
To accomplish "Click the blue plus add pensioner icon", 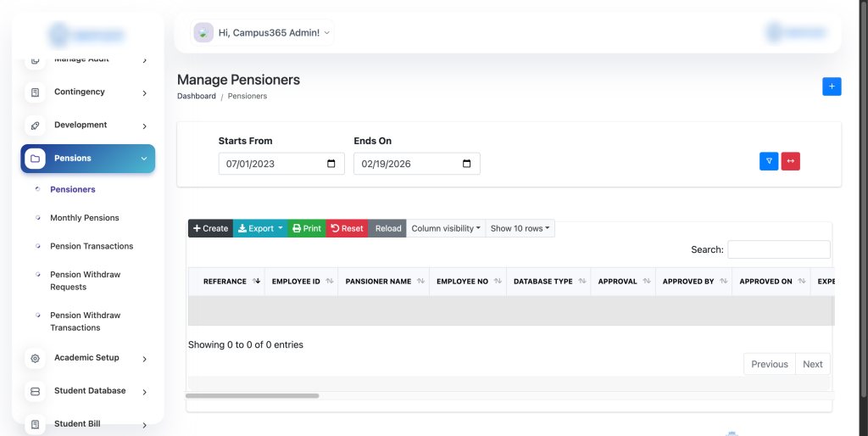I will tap(832, 87).
